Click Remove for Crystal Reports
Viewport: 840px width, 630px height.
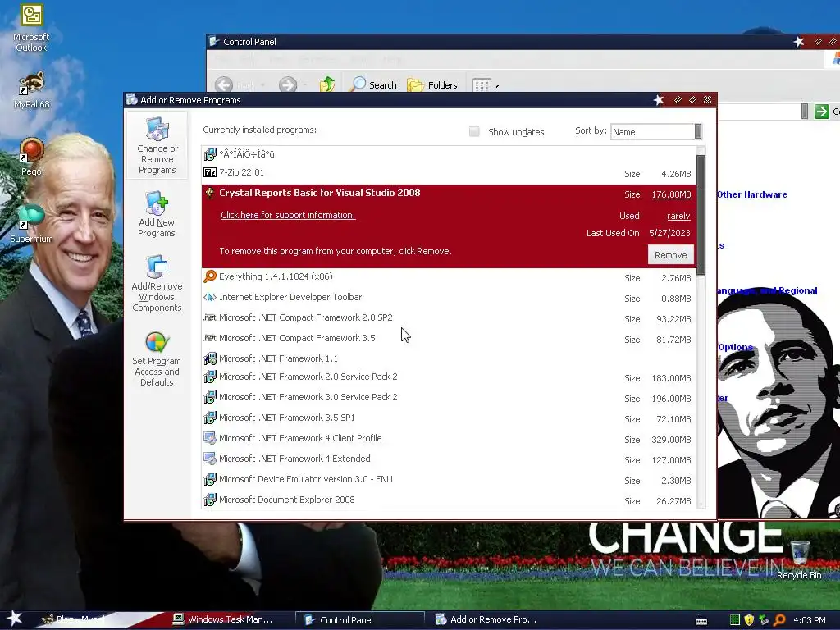[670, 255]
